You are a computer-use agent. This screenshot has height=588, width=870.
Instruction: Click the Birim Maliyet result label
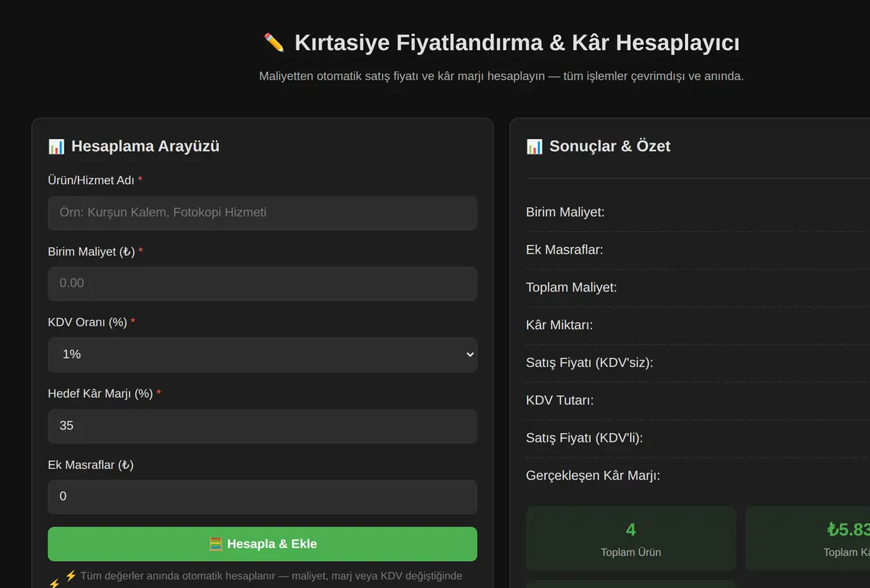tap(565, 212)
